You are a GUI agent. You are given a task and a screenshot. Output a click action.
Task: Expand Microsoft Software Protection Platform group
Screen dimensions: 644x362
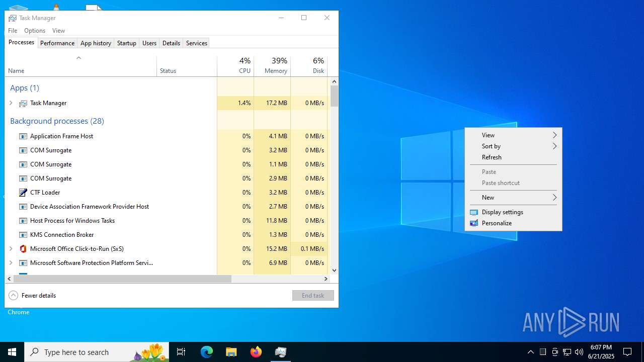click(11, 263)
